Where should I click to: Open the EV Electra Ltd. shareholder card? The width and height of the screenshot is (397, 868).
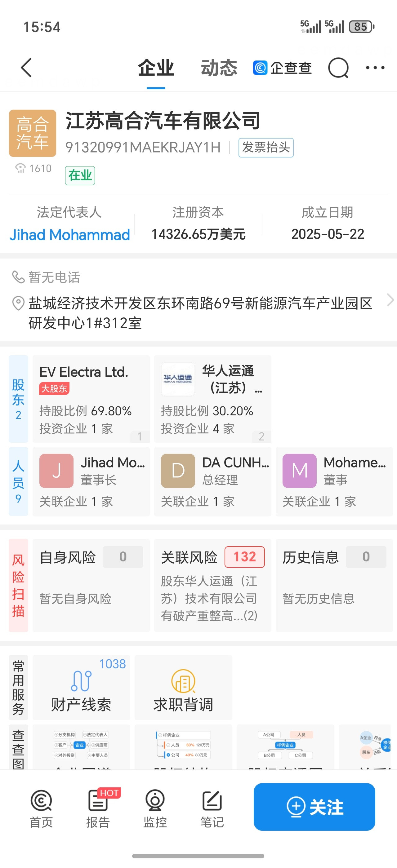coord(91,399)
